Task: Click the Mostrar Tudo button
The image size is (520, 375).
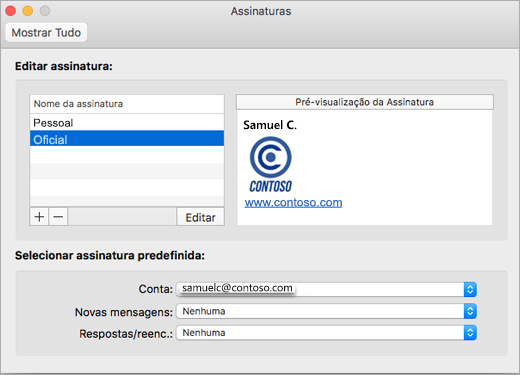Action: pos(46,33)
